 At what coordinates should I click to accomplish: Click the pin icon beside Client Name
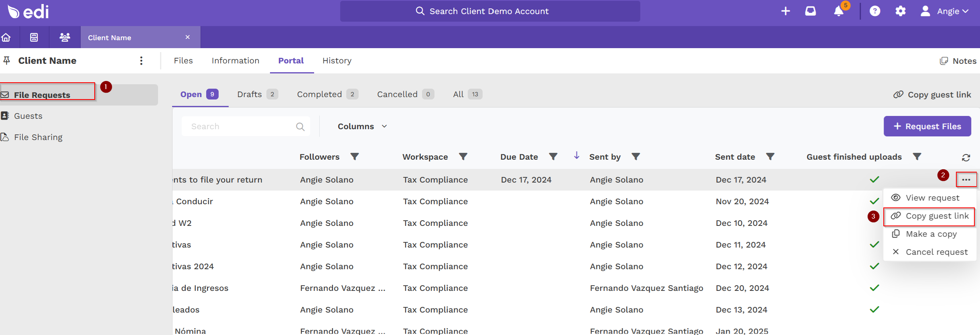pos(7,61)
